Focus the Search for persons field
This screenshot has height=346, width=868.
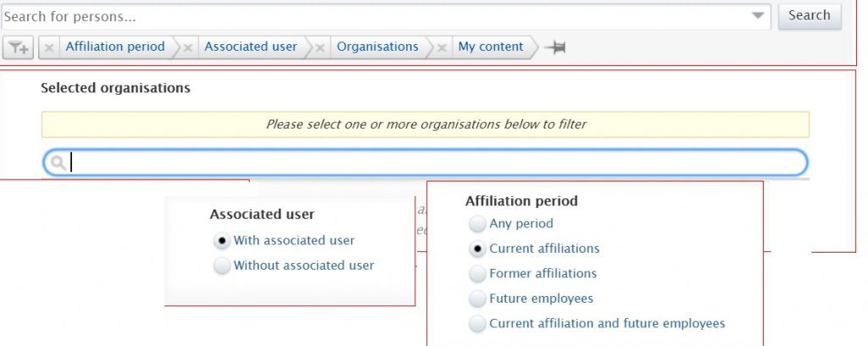coord(373,16)
